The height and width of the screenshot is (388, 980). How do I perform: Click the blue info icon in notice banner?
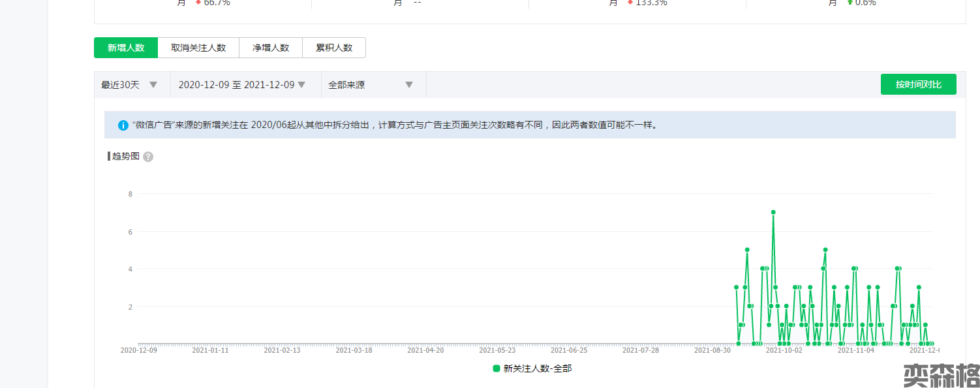(123, 125)
